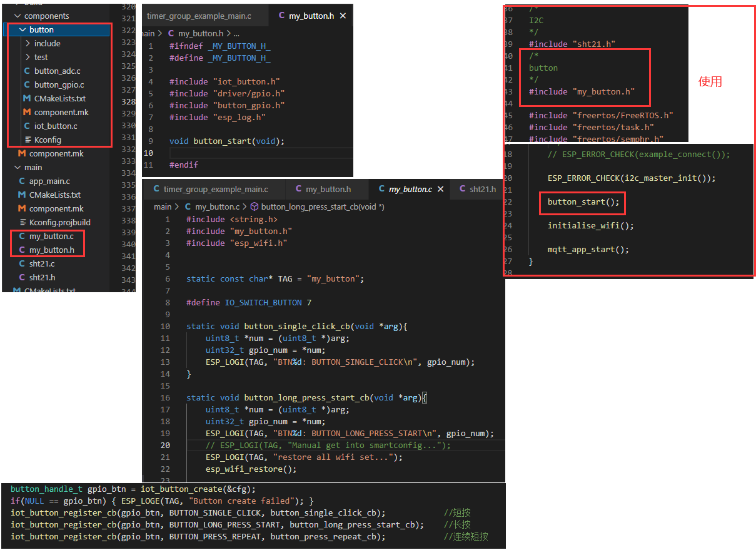Click 'mqtt_app_start();' call

(x=588, y=249)
